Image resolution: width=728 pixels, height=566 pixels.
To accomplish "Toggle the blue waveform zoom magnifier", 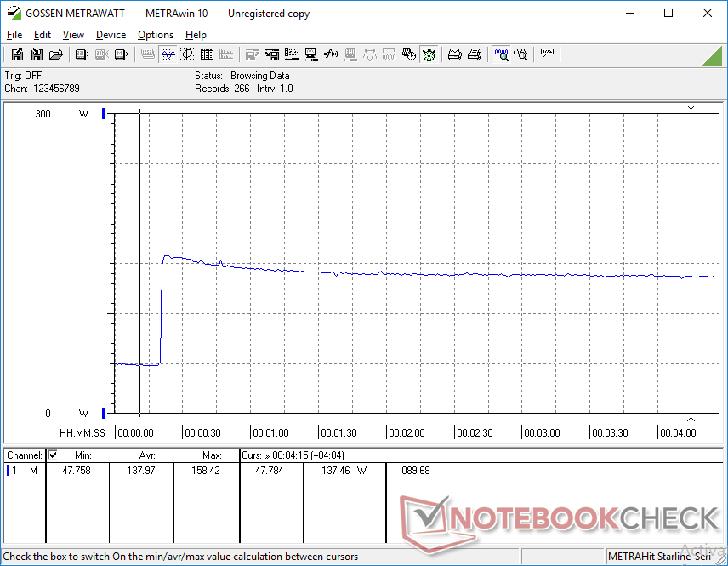I will pyautogui.click(x=501, y=54).
